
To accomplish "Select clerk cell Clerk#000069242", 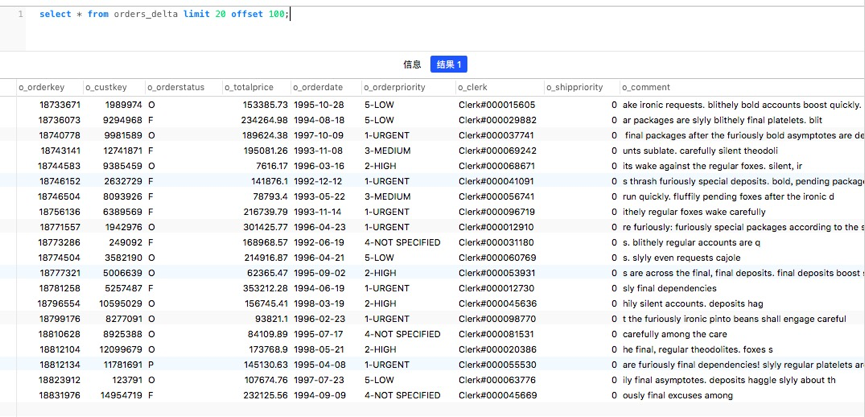I will [497, 151].
